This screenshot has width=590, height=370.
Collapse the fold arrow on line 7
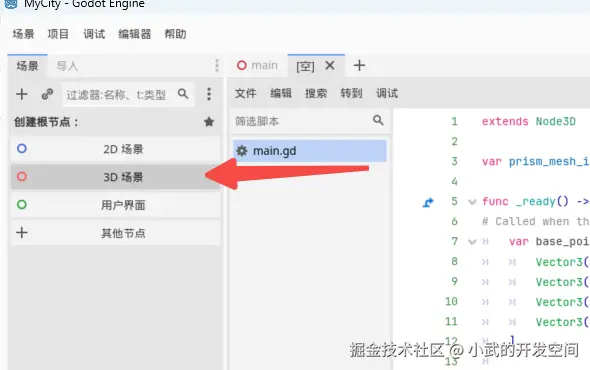[472, 242]
